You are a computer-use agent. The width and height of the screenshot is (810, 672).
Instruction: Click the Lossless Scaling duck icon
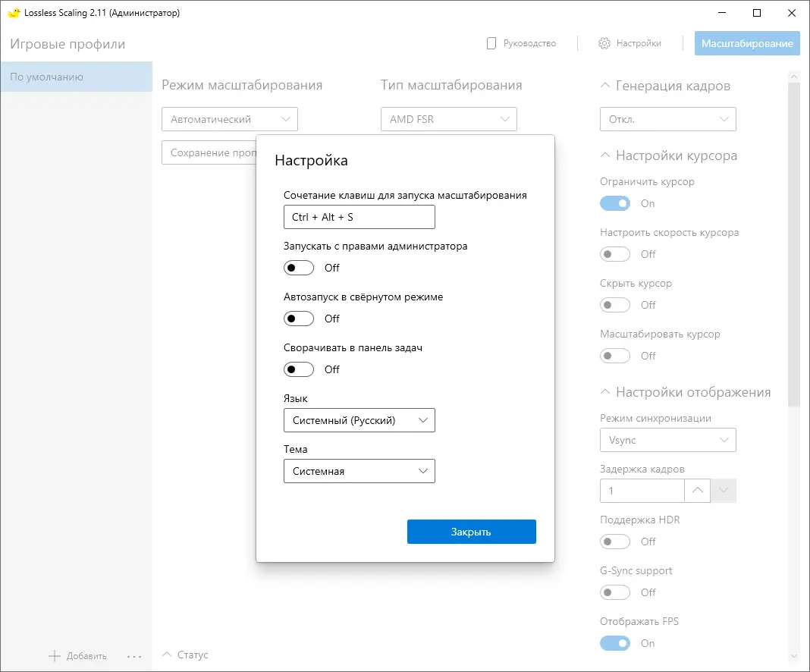click(13, 13)
